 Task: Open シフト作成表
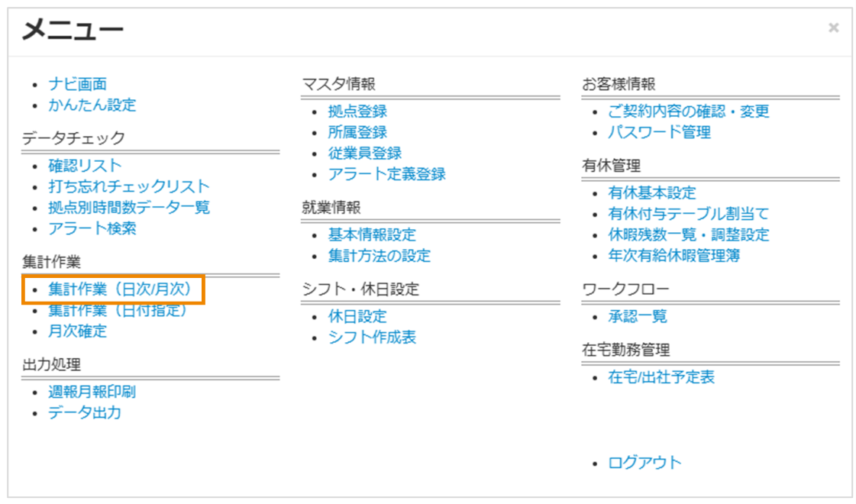(x=372, y=336)
